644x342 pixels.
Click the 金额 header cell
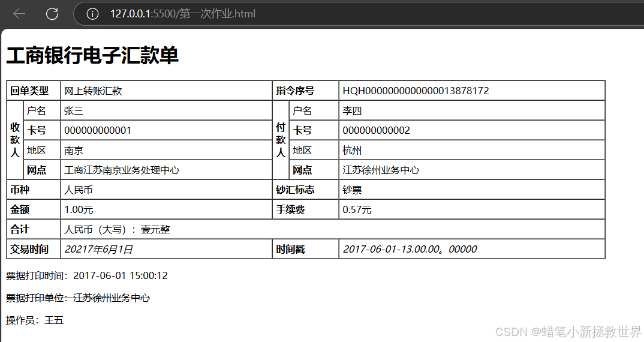pos(34,209)
